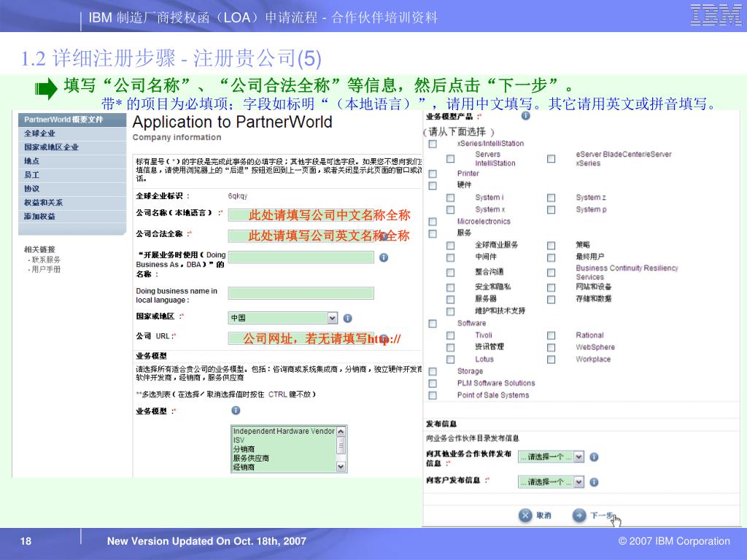
Task: Select the Point of Sale Systems checkbox
Action: pyautogui.click(x=433, y=395)
